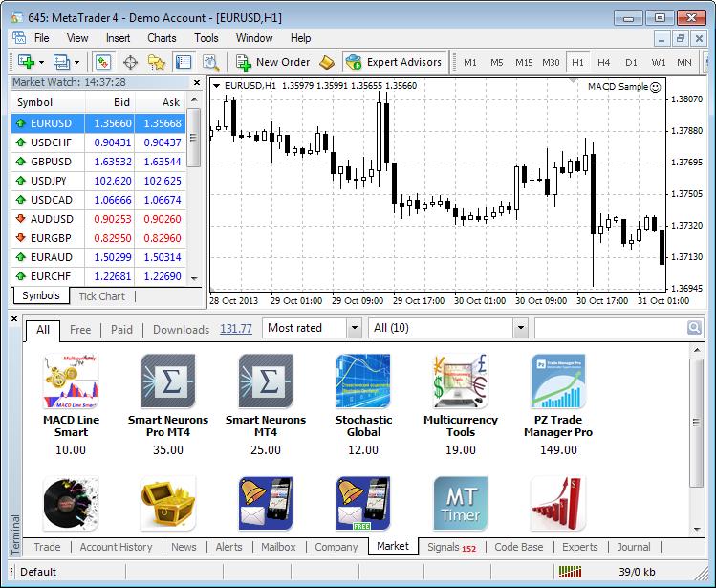Click GBPUSD bid price 1.63532

[x=113, y=162]
